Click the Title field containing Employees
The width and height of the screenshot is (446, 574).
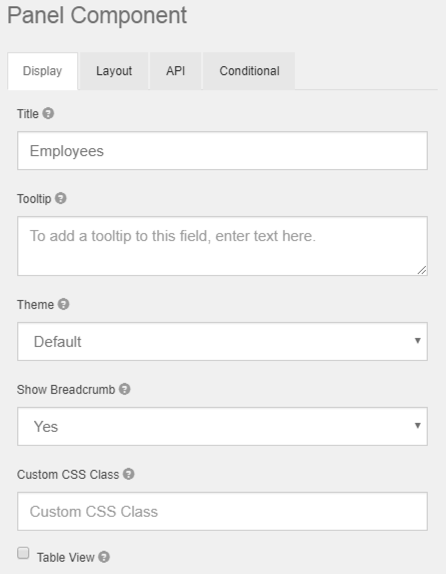point(222,150)
